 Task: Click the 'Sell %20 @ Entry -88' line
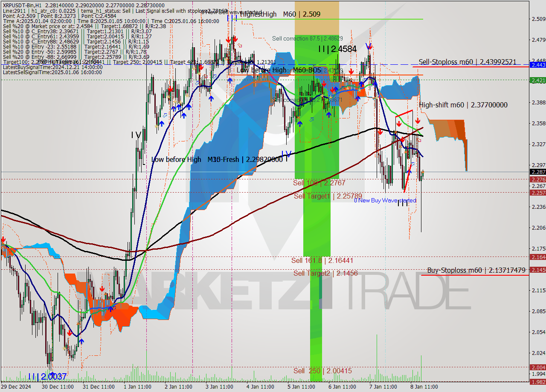click(76, 57)
